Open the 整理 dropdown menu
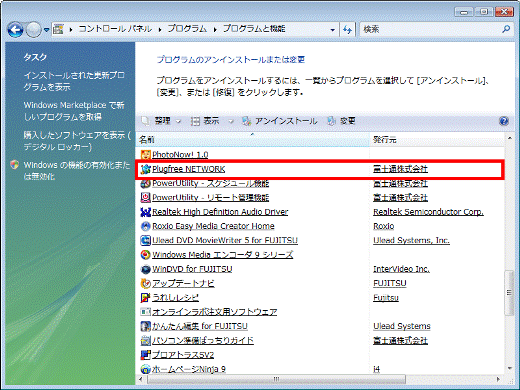The image size is (520, 390). point(178,121)
